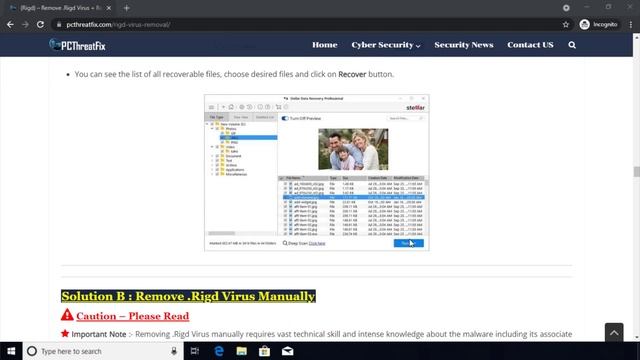Tick the Photos folder checkbox
Screen dimensions: 640x360
pos(218,129)
